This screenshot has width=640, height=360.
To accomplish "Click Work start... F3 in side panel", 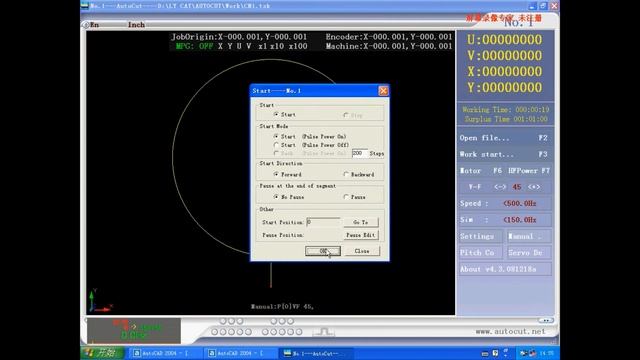I will [504, 154].
